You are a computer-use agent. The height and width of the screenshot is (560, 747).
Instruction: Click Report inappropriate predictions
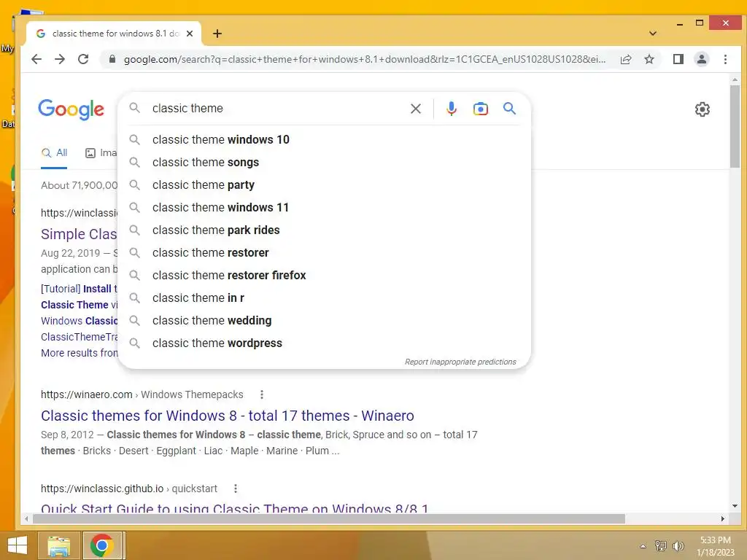click(460, 362)
